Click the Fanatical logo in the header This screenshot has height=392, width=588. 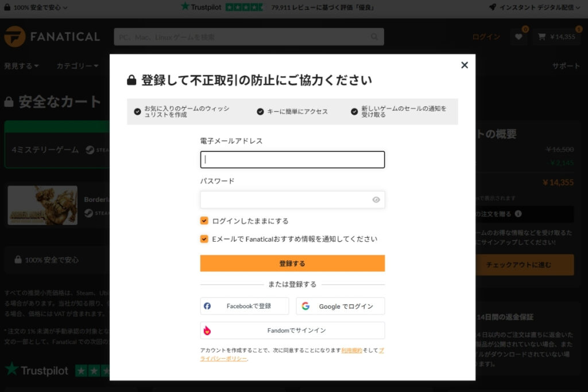52,37
